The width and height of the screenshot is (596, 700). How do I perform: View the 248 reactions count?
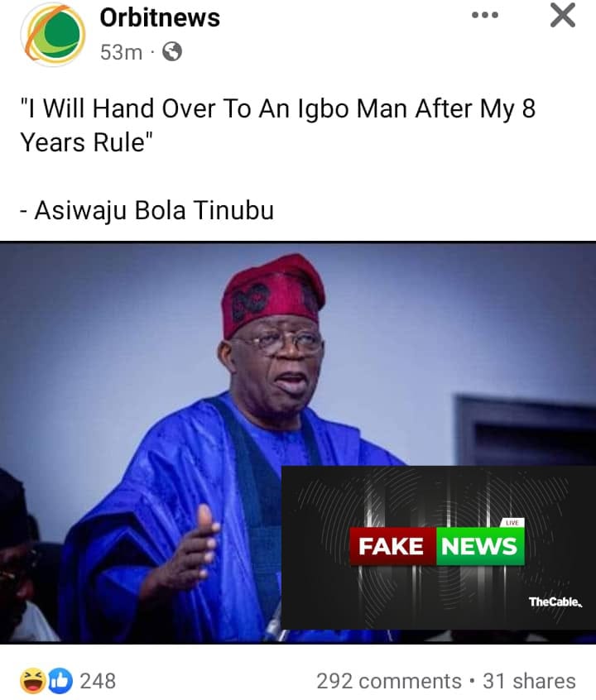click(98, 681)
